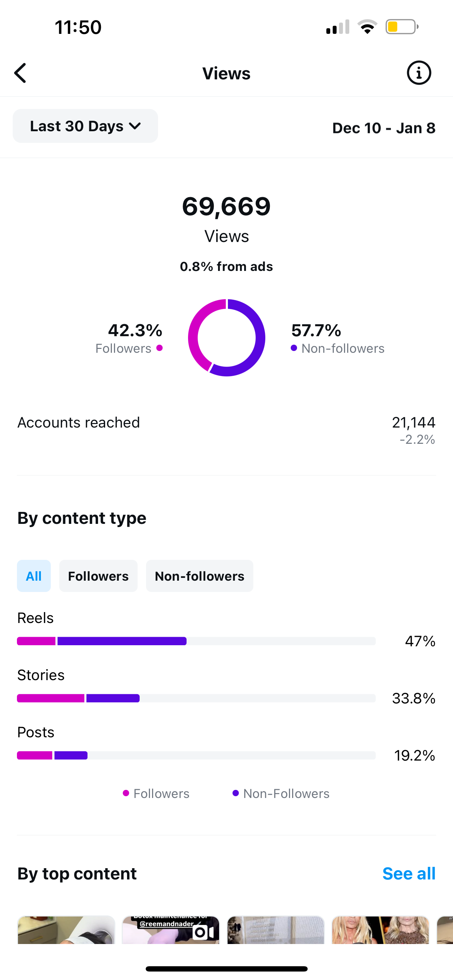Open the Views info icon
Viewport: 453px width, 980px height.
(x=419, y=73)
